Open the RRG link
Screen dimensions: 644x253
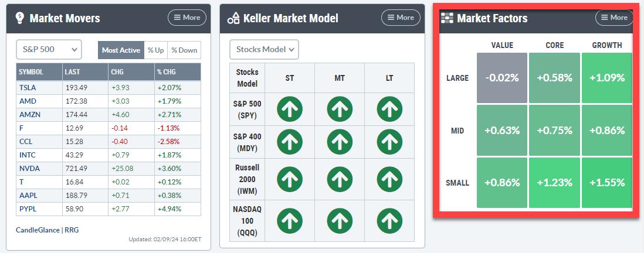point(71,230)
